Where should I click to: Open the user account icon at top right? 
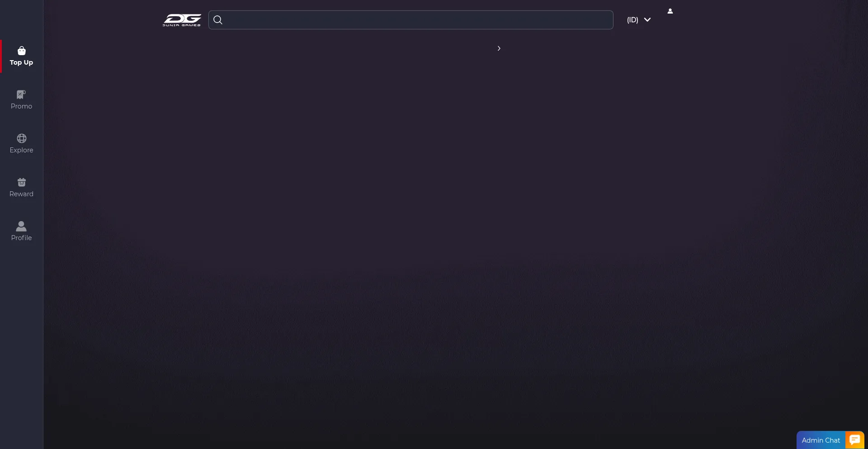[x=670, y=11]
